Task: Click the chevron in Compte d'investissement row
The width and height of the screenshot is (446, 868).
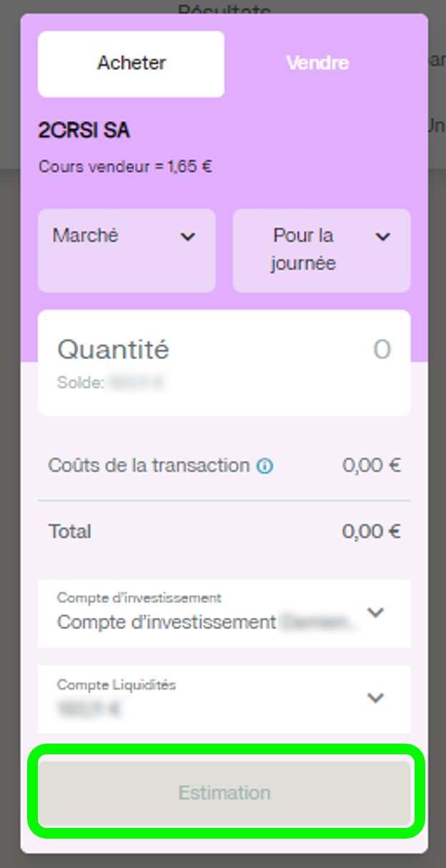Action: [375, 613]
